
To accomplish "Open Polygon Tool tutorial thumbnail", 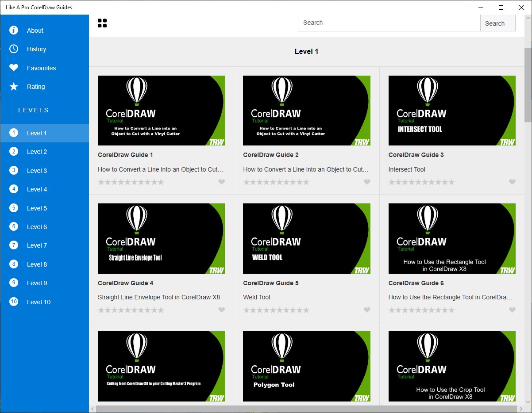I will point(307,366).
